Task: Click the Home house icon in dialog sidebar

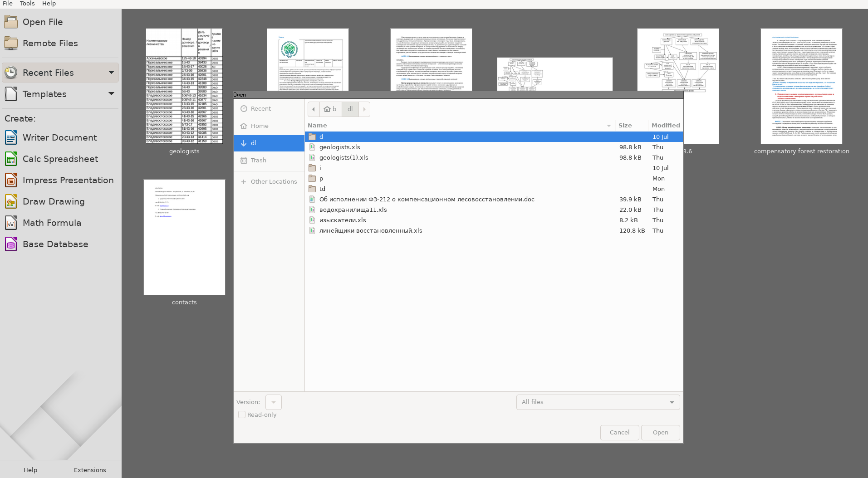Action: [x=244, y=126]
